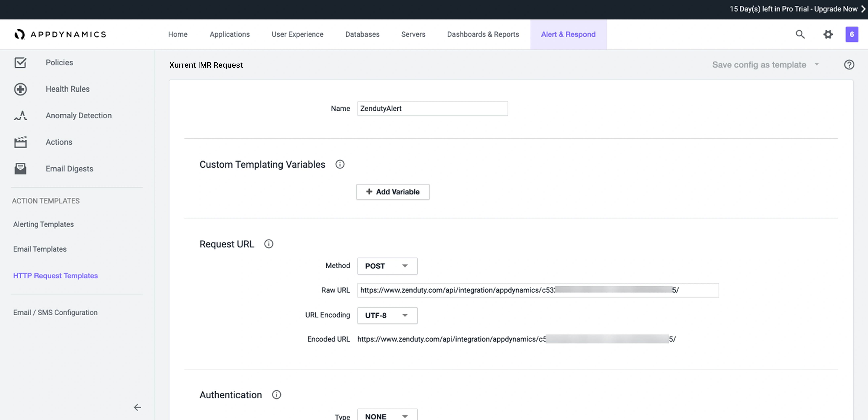Open Email Templates link in sidebar
The height and width of the screenshot is (420, 868).
tap(40, 249)
